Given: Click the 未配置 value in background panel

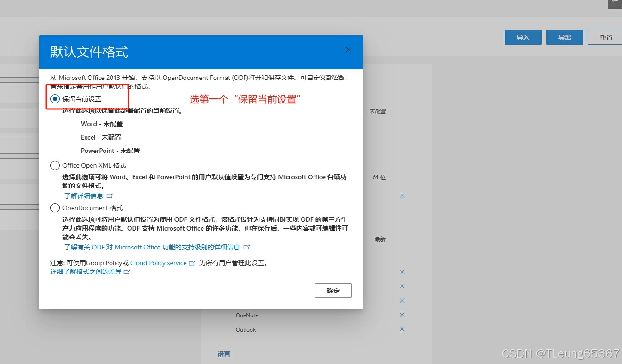Looking at the screenshot, I should (x=377, y=111).
